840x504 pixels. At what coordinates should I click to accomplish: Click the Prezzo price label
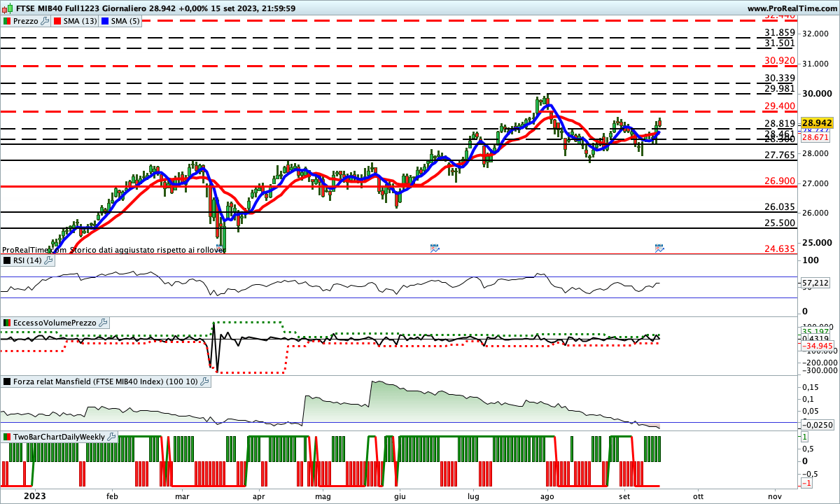pyautogui.click(x=26, y=21)
